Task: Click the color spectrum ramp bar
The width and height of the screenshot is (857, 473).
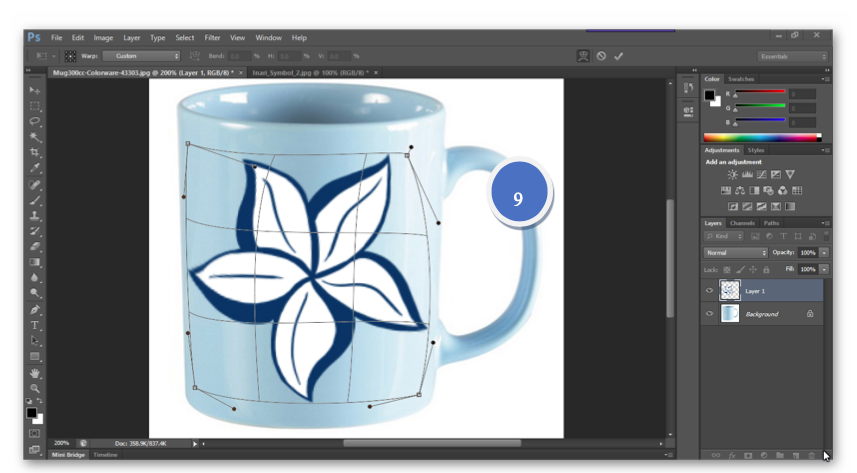Action: click(x=762, y=137)
